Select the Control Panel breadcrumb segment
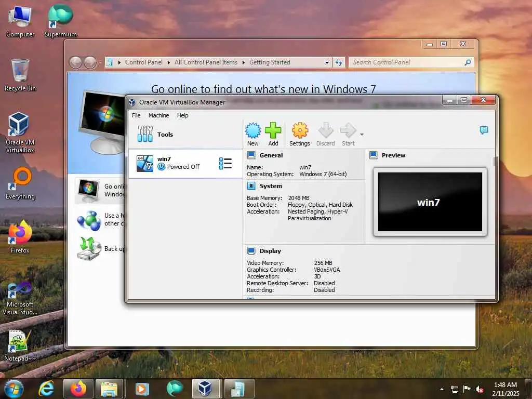 click(144, 62)
